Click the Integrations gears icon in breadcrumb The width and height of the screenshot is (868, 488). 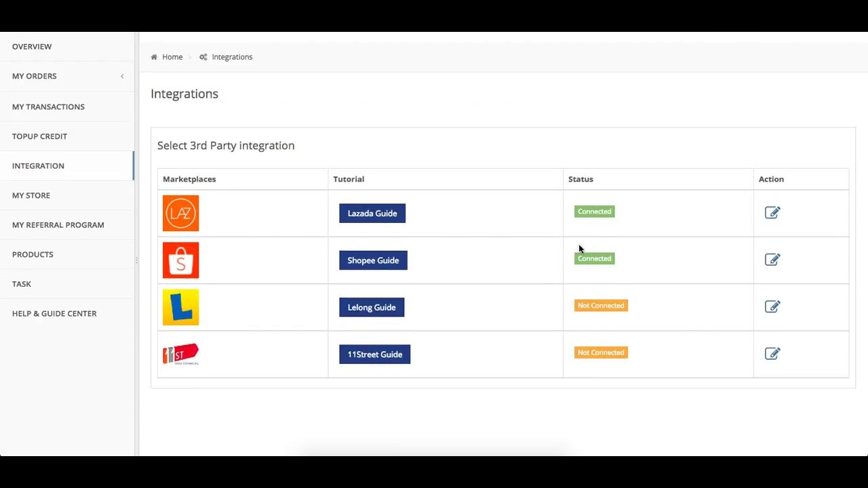203,57
